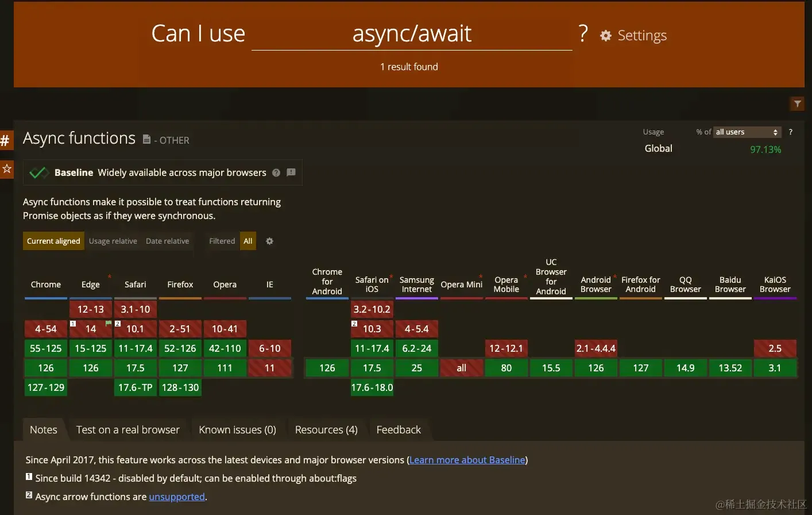
Task: Click the KaiOS Browser column header
Action: pyautogui.click(x=775, y=285)
